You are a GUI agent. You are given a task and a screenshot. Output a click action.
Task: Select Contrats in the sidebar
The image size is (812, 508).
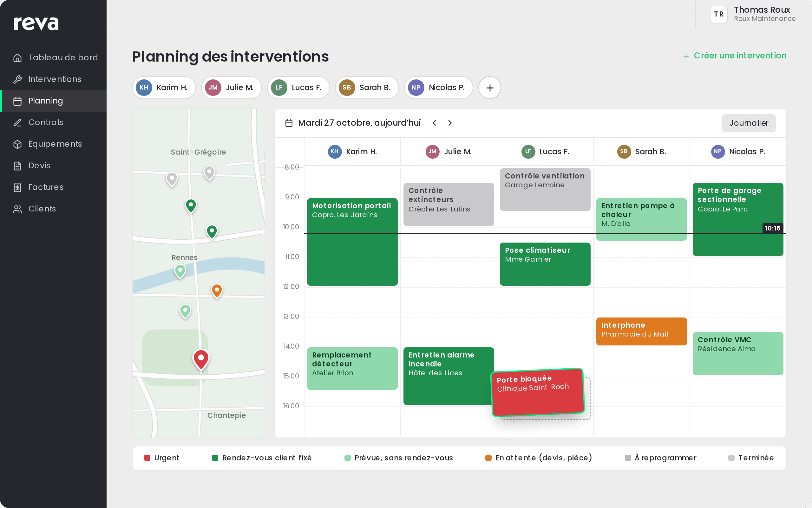pos(54,122)
